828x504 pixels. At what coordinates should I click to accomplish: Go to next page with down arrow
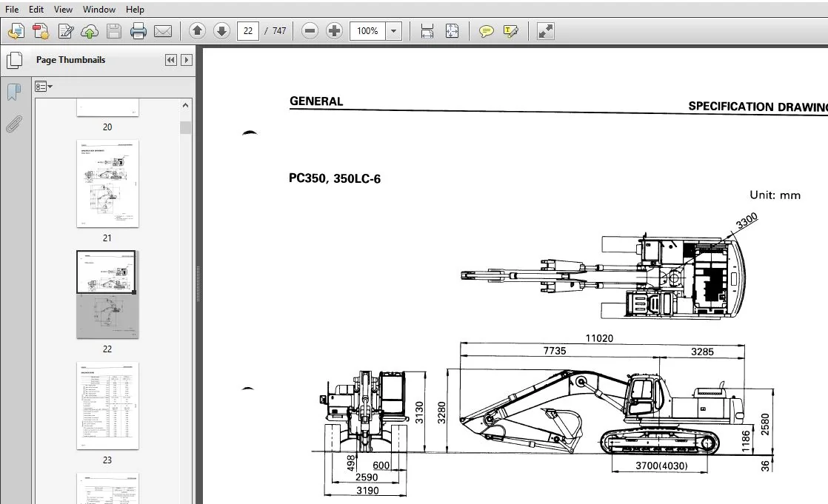click(221, 31)
